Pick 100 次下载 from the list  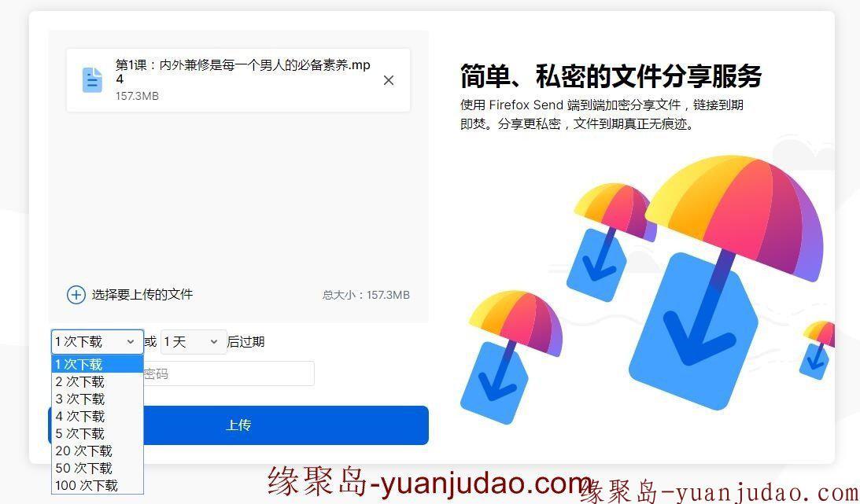(x=97, y=485)
